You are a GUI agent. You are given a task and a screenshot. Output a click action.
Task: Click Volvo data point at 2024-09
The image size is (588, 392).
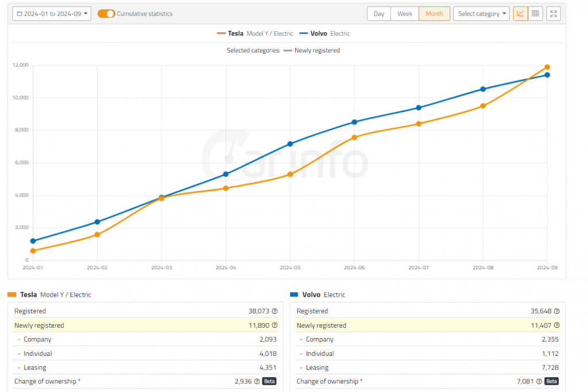(x=547, y=75)
